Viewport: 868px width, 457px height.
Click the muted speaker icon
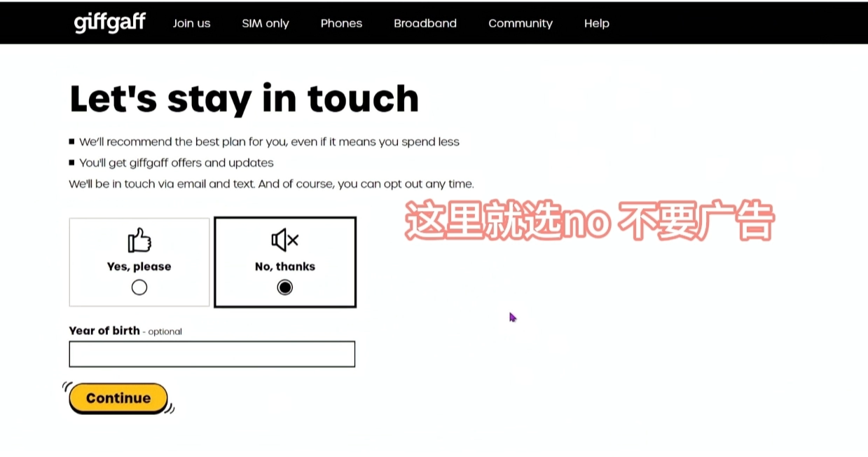[285, 240]
